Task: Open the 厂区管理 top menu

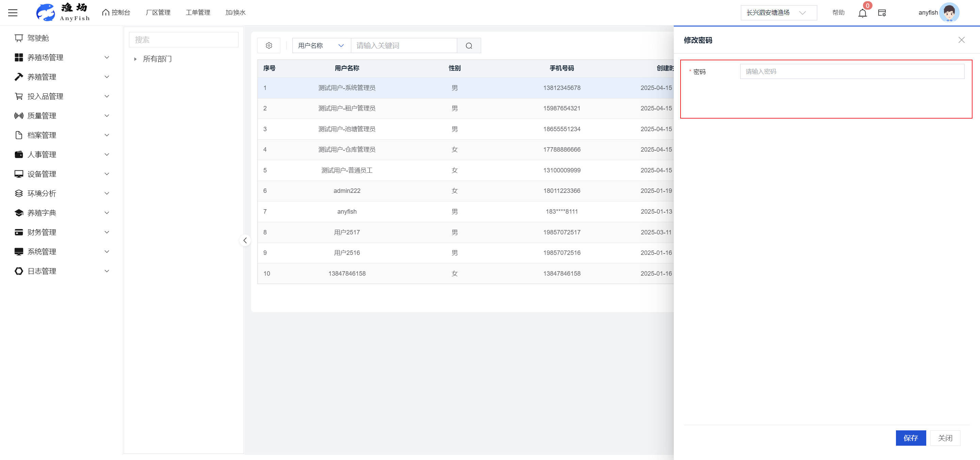Action: pyautogui.click(x=158, y=13)
